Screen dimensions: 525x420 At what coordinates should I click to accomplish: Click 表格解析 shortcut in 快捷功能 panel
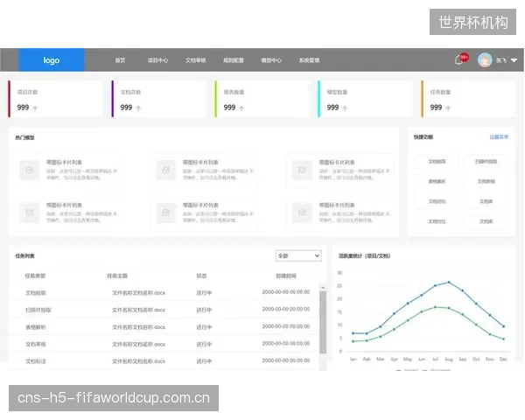437,181
